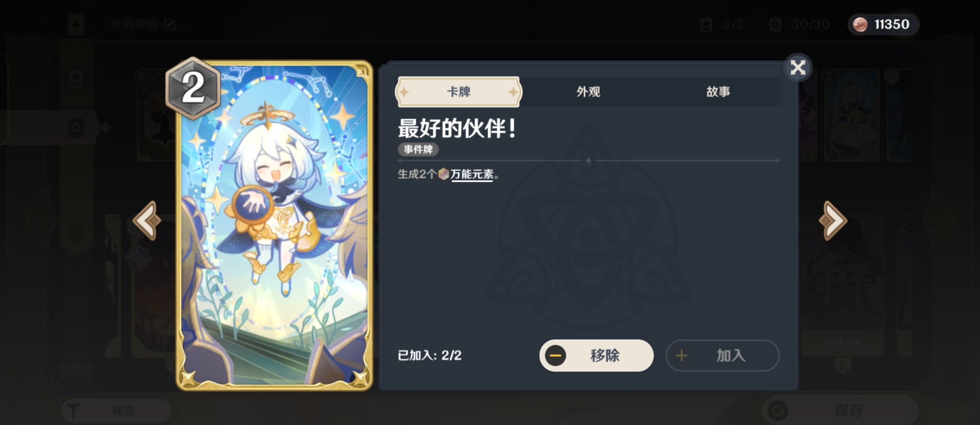Go to the next card arrow
The width and height of the screenshot is (980, 425).
pyautogui.click(x=833, y=221)
